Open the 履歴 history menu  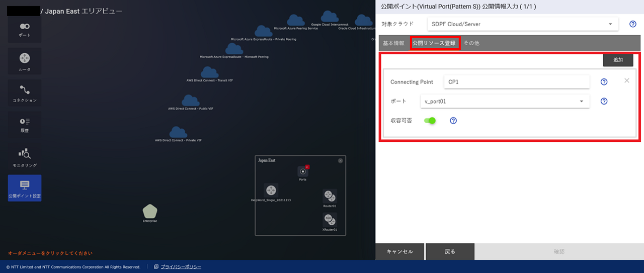pos(25,124)
